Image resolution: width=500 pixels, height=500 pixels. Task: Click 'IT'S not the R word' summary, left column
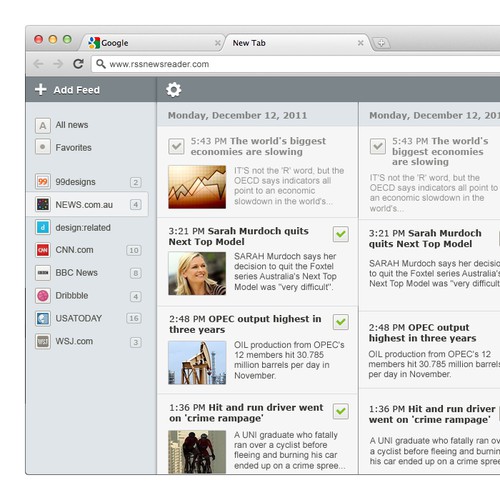coord(289,186)
